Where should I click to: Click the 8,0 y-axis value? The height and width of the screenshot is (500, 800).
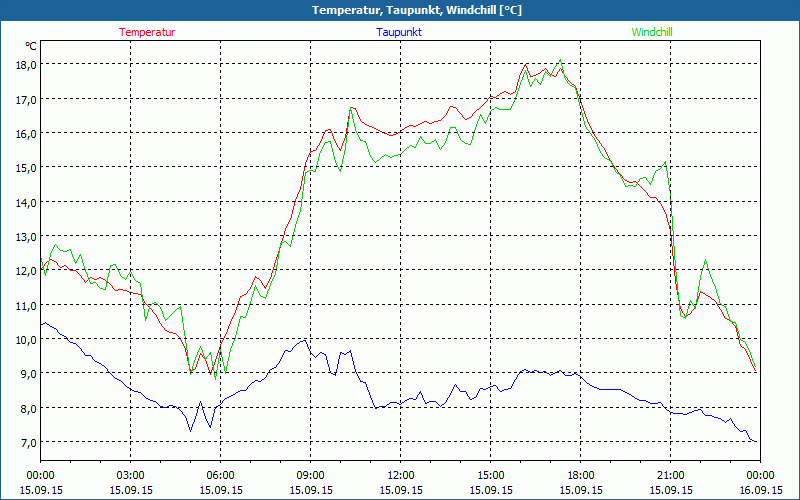[x=29, y=409]
